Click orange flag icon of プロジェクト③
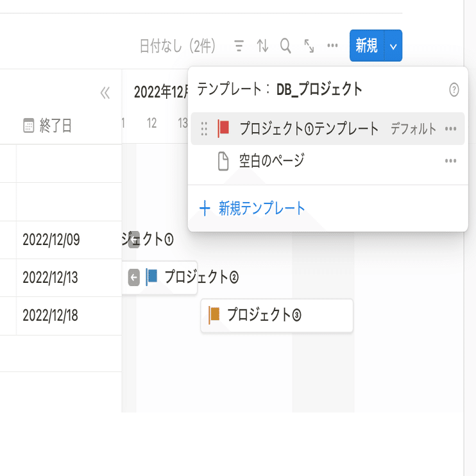The width and height of the screenshot is (476, 476). pos(214,315)
